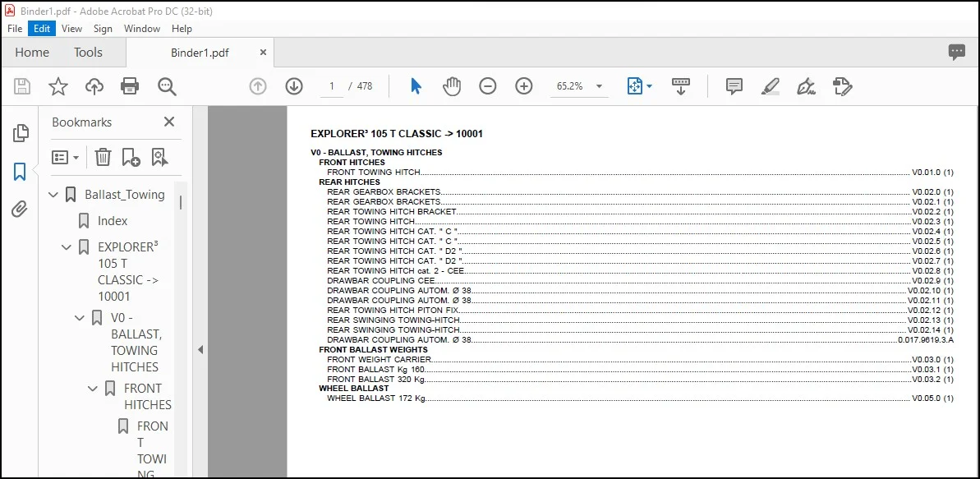Click the REAR HITCHES heading
This screenshot has width=980, height=479.
pos(349,182)
